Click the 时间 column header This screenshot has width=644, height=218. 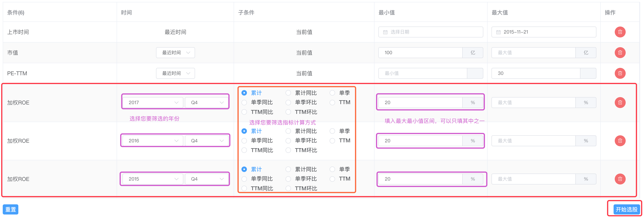[x=127, y=12]
